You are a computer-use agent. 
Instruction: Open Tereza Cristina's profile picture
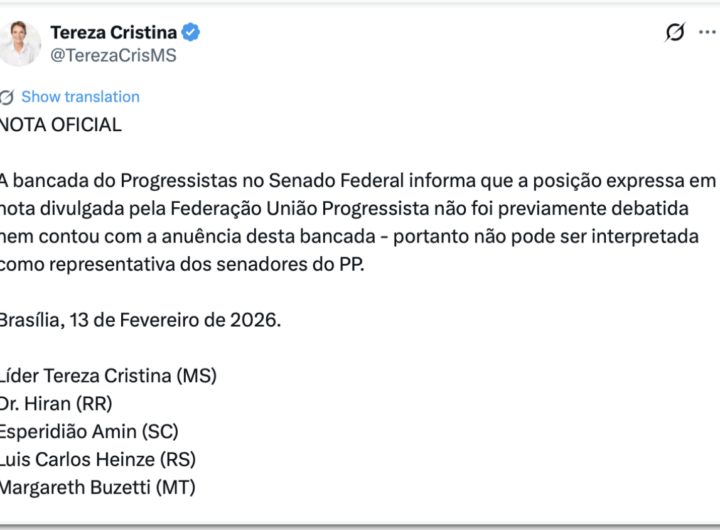click(20, 43)
